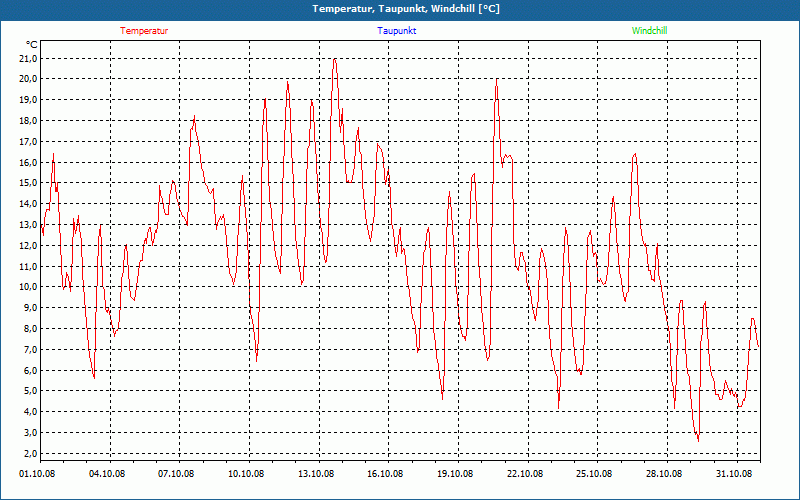800x500 pixels.
Task: Click the 2,0 y-axis value
Action: pos(30,454)
